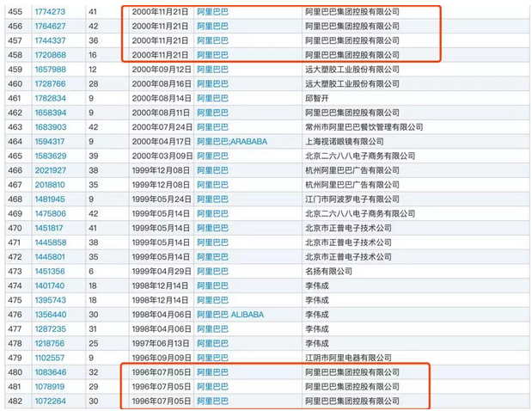
Task: Open registration number 1683903 link
Action: point(51,127)
